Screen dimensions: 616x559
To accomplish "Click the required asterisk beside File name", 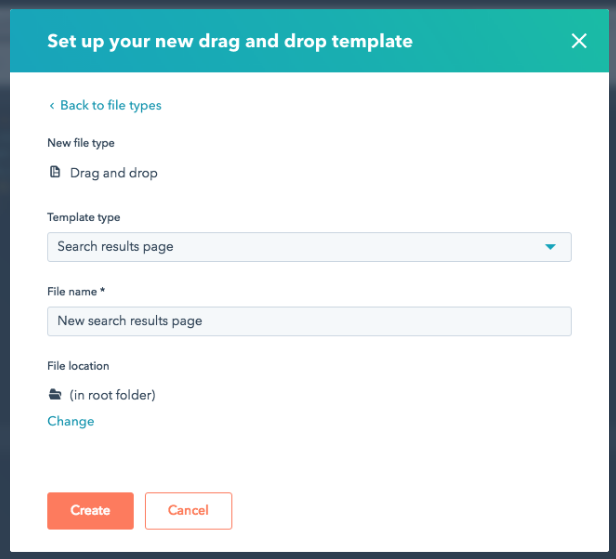I will coord(103,290).
